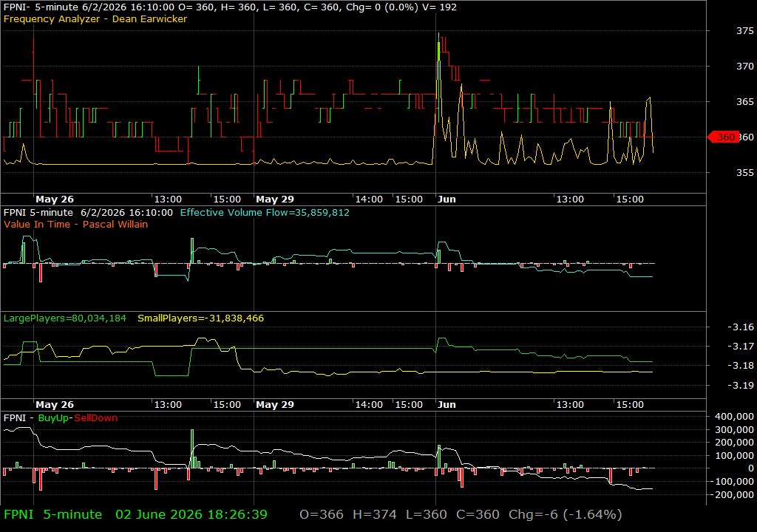Click the 355 price axis label
757x532 pixels.
click(x=744, y=172)
